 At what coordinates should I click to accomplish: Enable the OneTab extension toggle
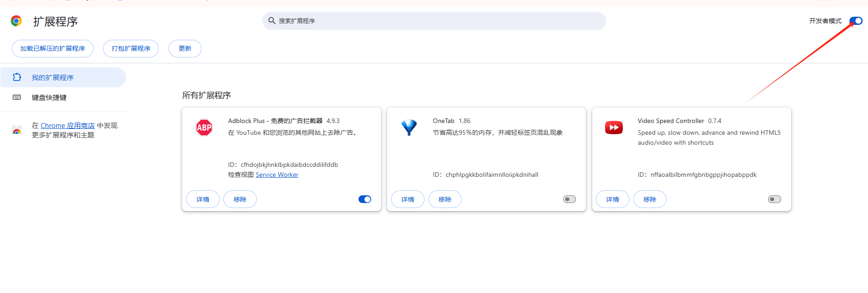tap(570, 199)
